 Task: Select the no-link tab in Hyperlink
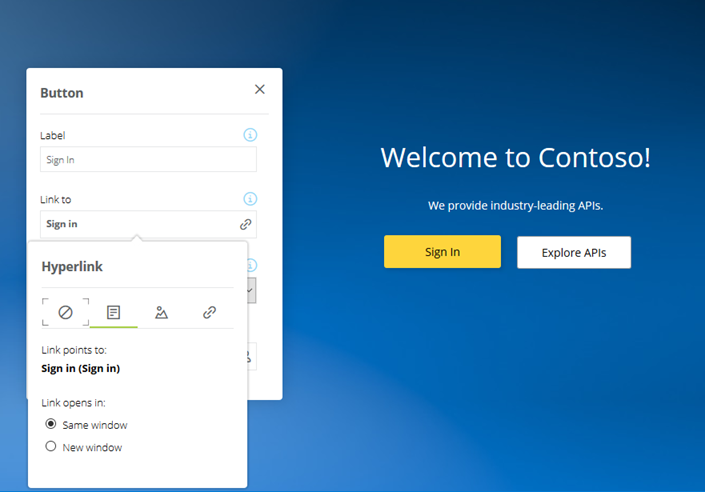click(65, 312)
